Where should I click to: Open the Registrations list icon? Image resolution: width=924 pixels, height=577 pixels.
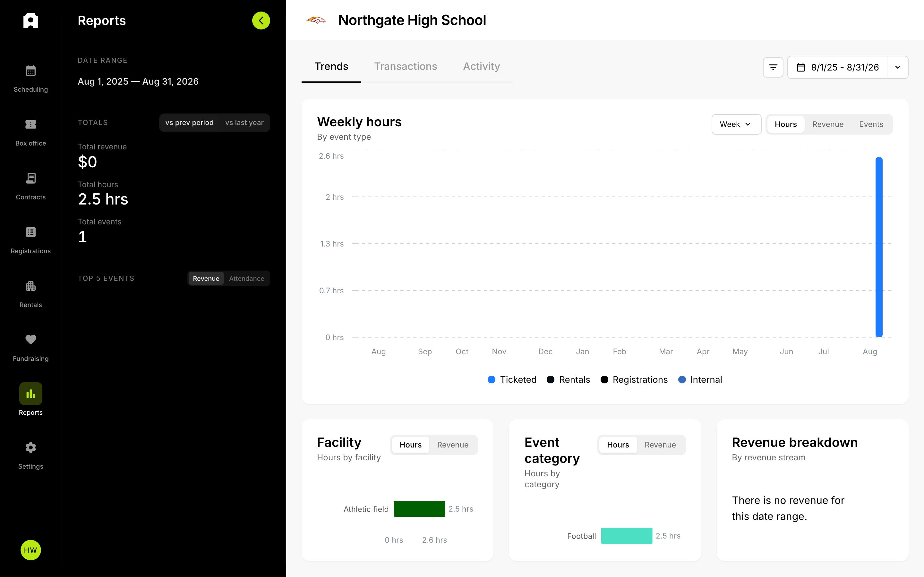tap(30, 232)
